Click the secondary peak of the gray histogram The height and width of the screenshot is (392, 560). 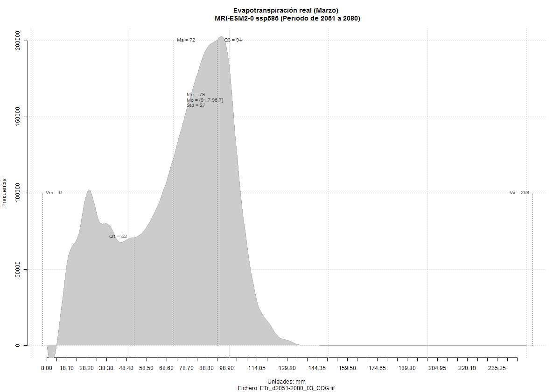click(x=89, y=190)
